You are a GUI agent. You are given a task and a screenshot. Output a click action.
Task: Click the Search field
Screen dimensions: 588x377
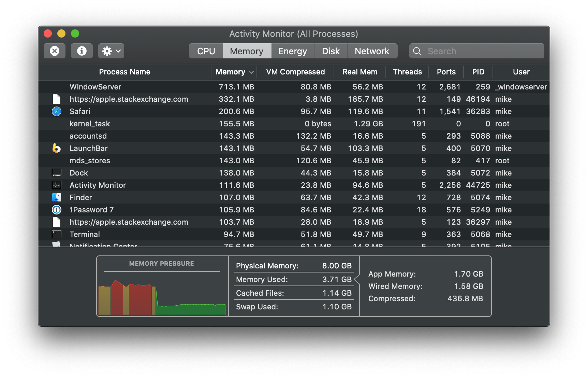click(x=477, y=51)
